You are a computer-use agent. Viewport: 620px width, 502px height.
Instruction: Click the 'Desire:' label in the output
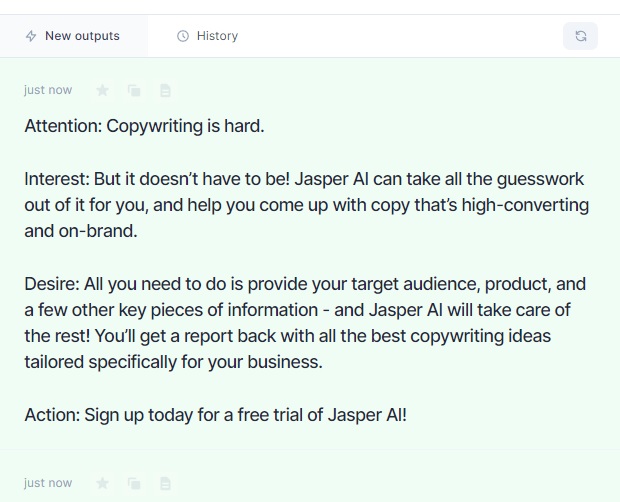pos(52,284)
